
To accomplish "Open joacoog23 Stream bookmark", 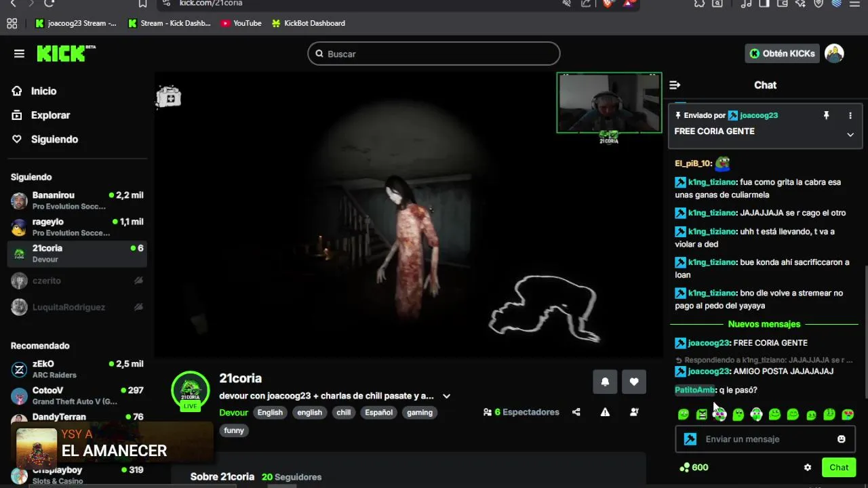I will [75, 23].
